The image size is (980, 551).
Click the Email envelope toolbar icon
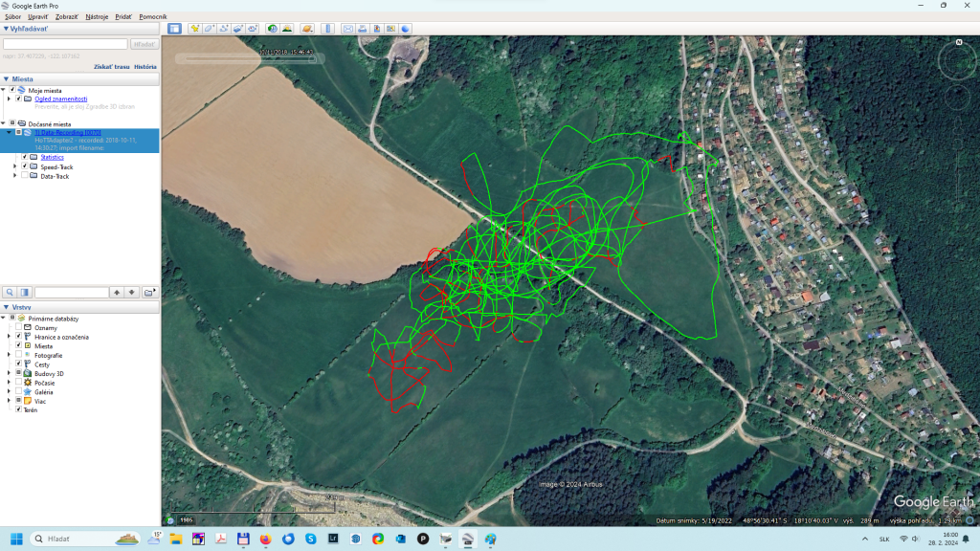348,29
